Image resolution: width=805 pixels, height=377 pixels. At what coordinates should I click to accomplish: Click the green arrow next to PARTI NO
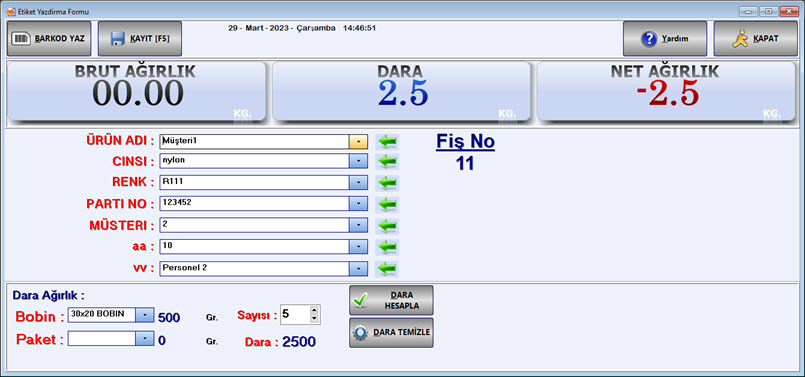387,204
